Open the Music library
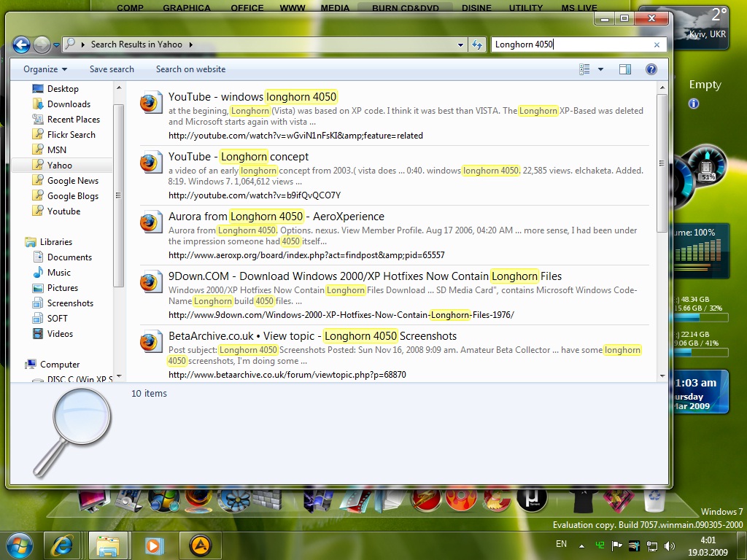This screenshot has height=560, width=747. (58, 273)
